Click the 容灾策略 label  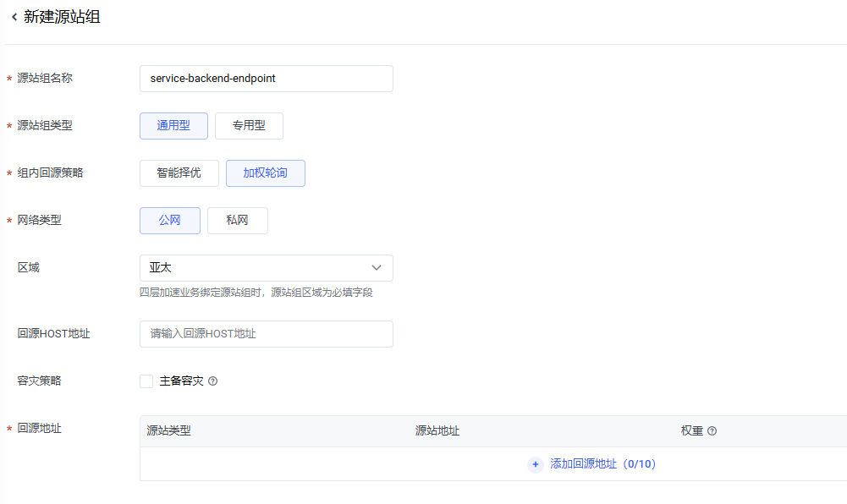click(40, 381)
